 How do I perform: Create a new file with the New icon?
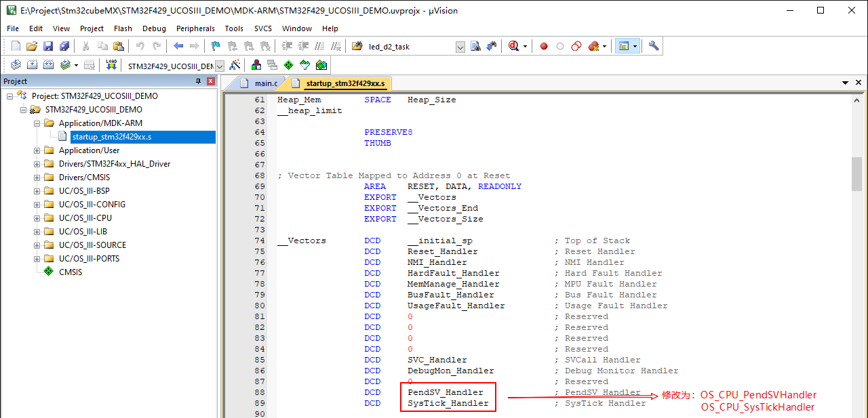[x=16, y=46]
